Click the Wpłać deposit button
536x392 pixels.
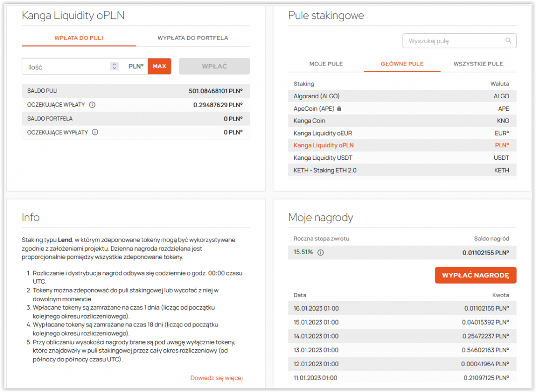tap(214, 66)
